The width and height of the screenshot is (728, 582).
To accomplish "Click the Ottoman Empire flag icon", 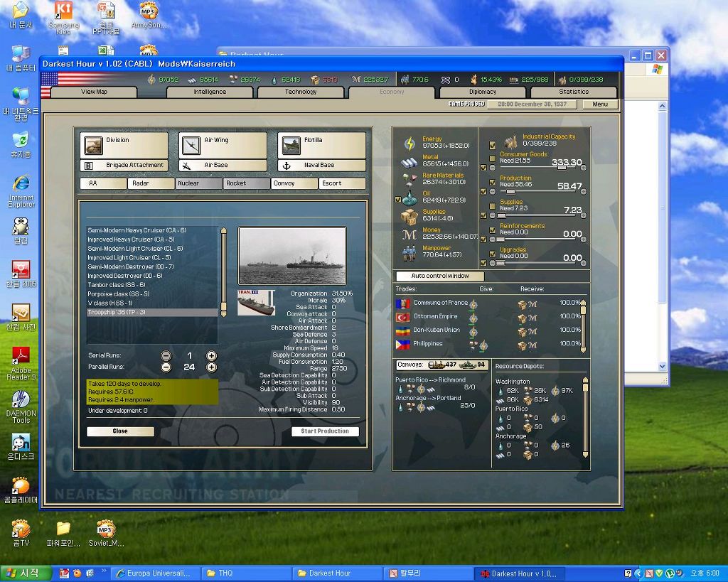I will click(403, 318).
